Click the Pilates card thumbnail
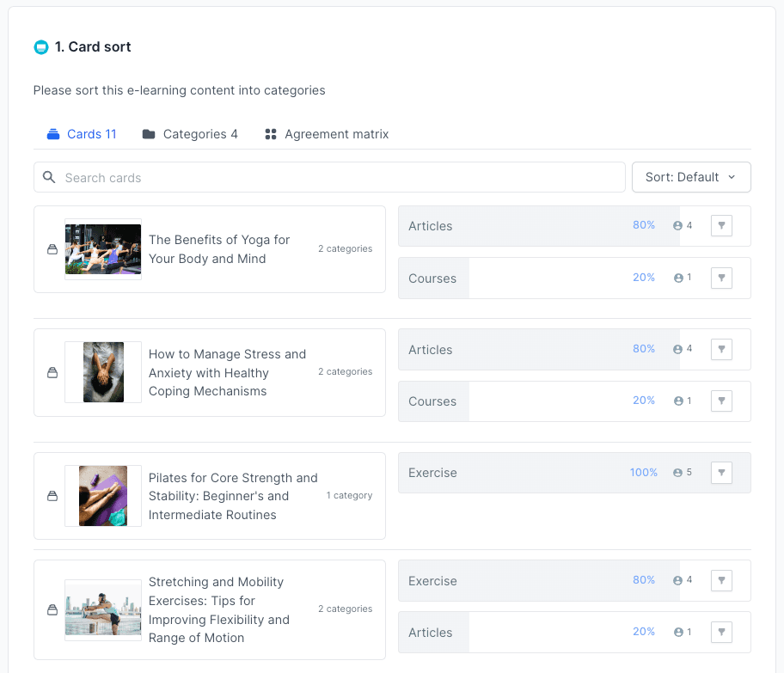 click(x=103, y=496)
